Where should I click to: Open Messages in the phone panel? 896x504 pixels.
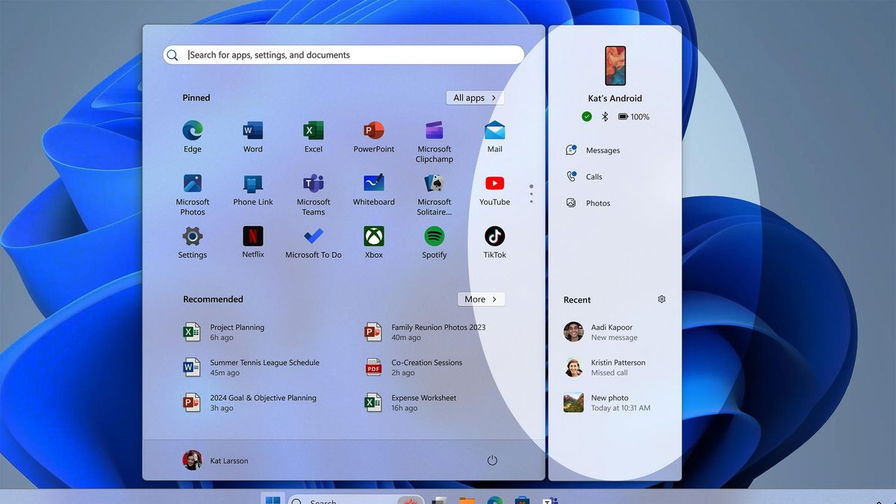point(602,150)
